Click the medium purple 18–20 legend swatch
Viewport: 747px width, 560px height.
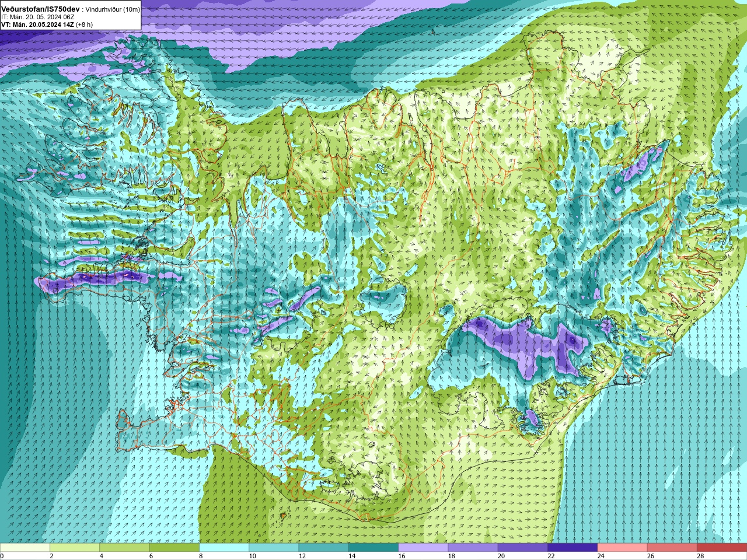click(x=473, y=548)
